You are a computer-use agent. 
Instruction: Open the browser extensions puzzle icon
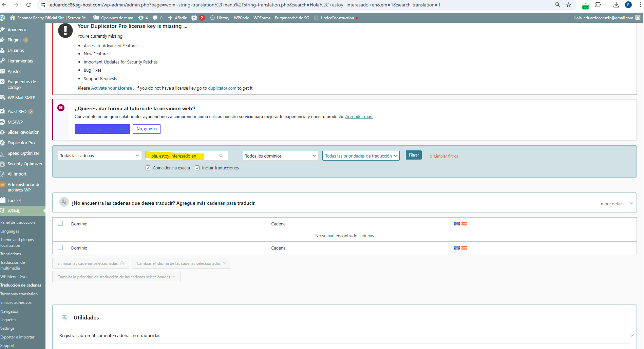pyautogui.click(x=598, y=5)
